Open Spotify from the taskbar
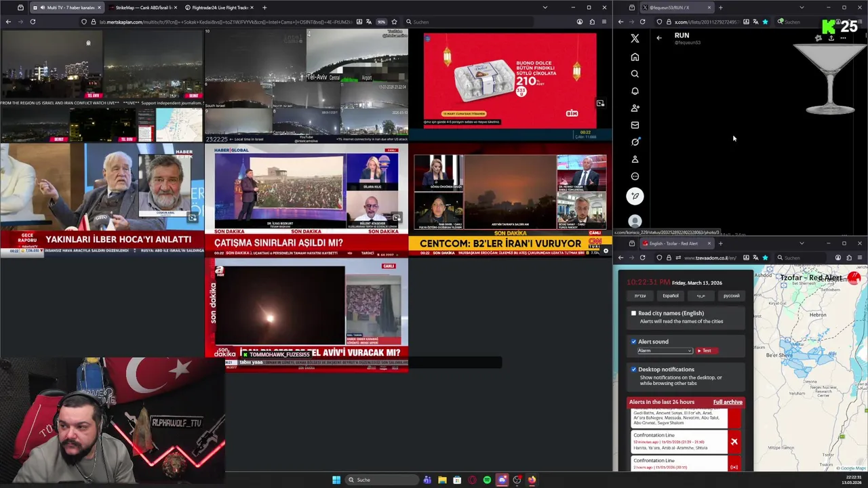 point(487,480)
